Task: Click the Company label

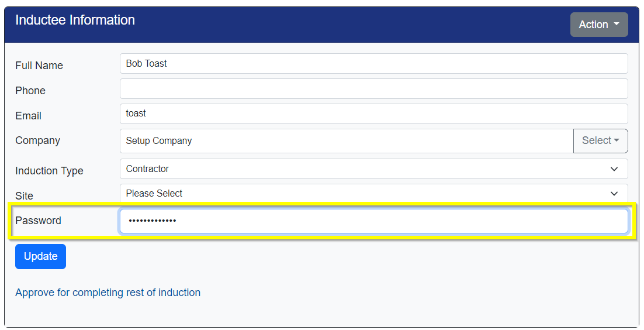Action: click(38, 141)
